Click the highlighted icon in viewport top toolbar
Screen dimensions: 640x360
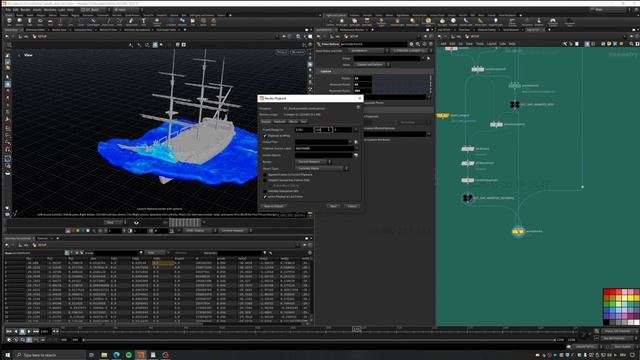[x=155, y=45]
